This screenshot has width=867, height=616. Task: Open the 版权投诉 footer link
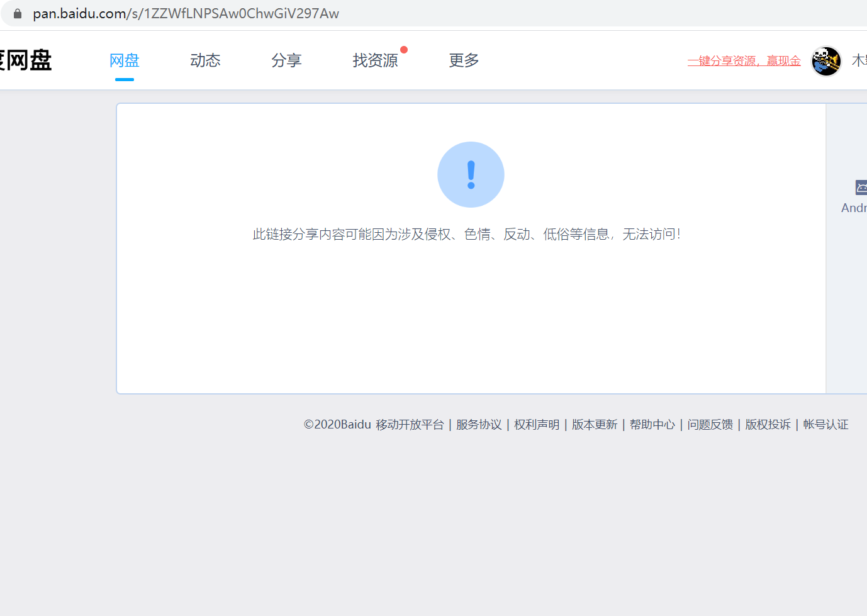[x=768, y=425]
